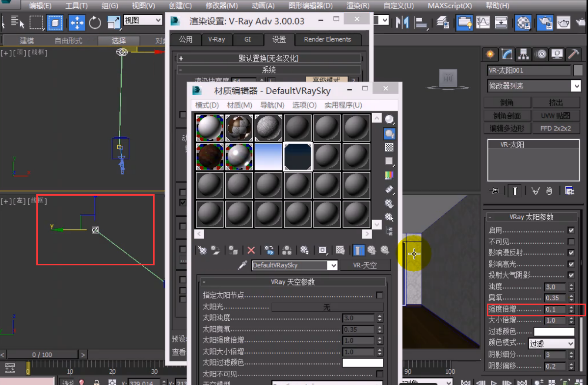Open the 渲染(R) menu
This screenshot has width=588, height=385.
point(358,6)
